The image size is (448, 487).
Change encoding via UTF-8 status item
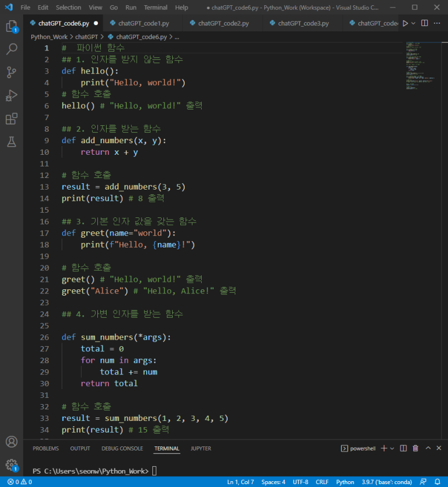300,482
